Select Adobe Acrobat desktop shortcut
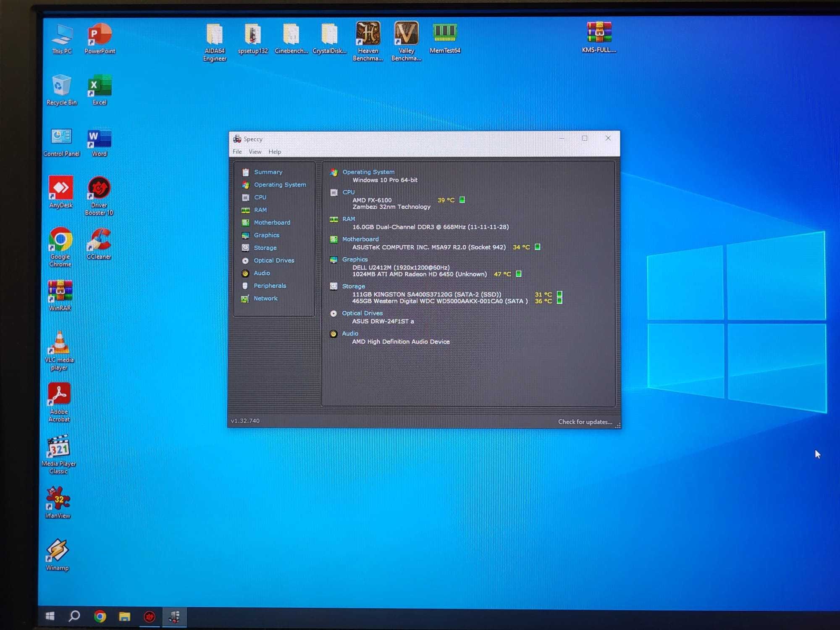840x630 pixels. (59, 402)
